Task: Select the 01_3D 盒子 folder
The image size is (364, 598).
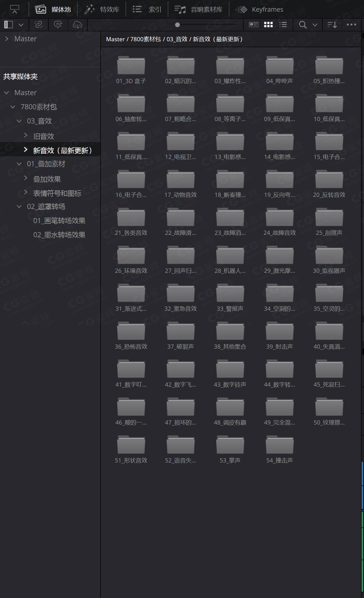Action: 131,70
